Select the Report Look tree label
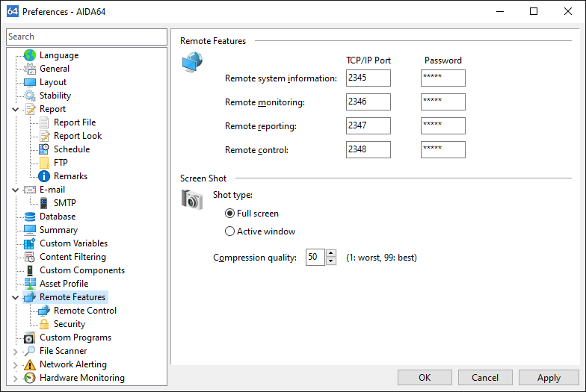 click(78, 136)
